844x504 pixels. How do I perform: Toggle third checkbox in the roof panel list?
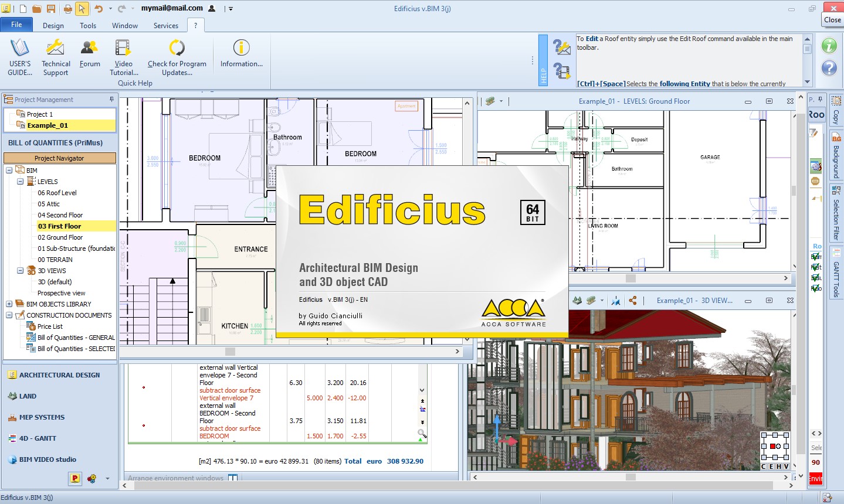pos(815,277)
